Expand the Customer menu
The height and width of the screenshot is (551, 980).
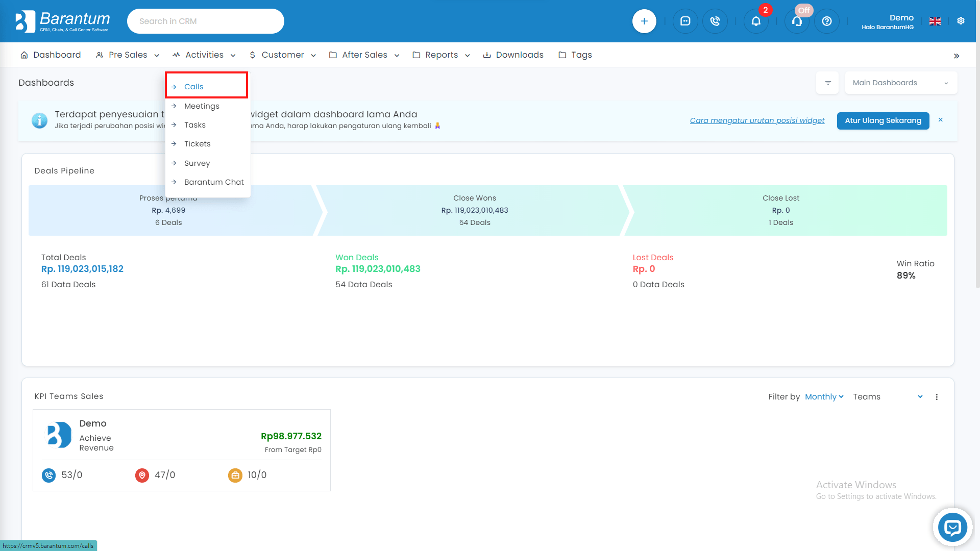click(283, 55)
